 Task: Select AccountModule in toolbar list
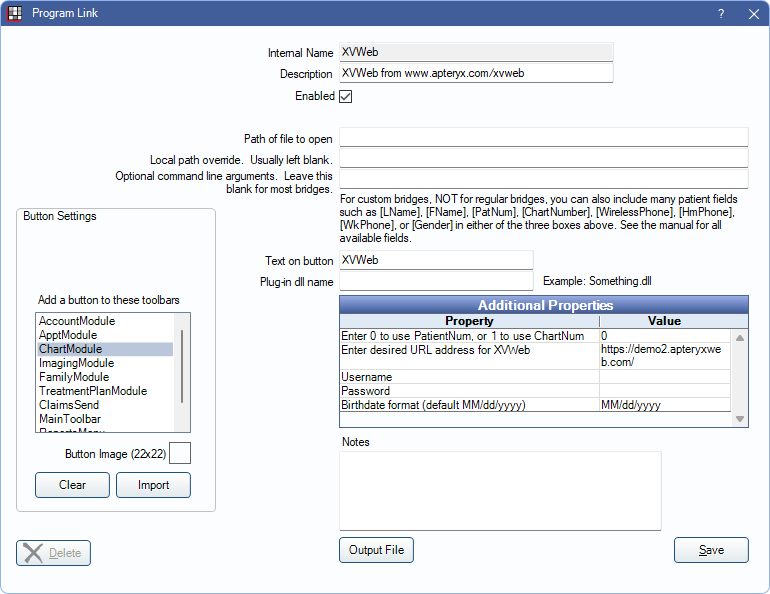pyautogui.click(x=77, y=321)
